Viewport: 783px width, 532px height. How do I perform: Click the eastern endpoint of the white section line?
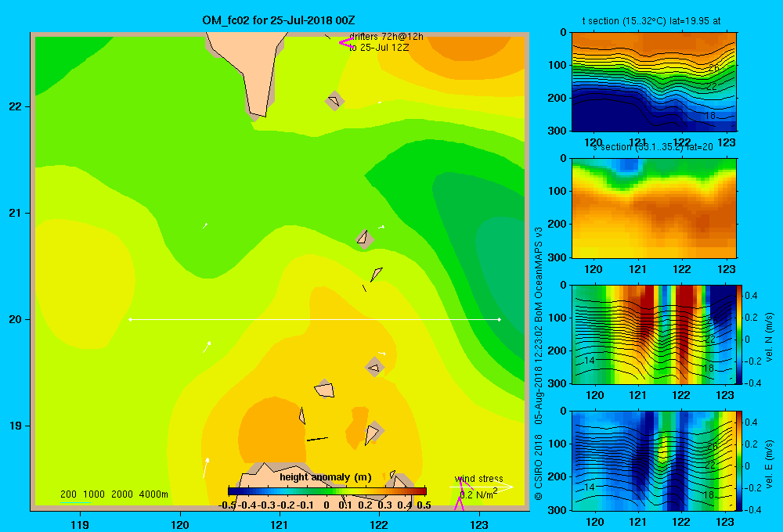pyautogui.click(x=499, y=319)
